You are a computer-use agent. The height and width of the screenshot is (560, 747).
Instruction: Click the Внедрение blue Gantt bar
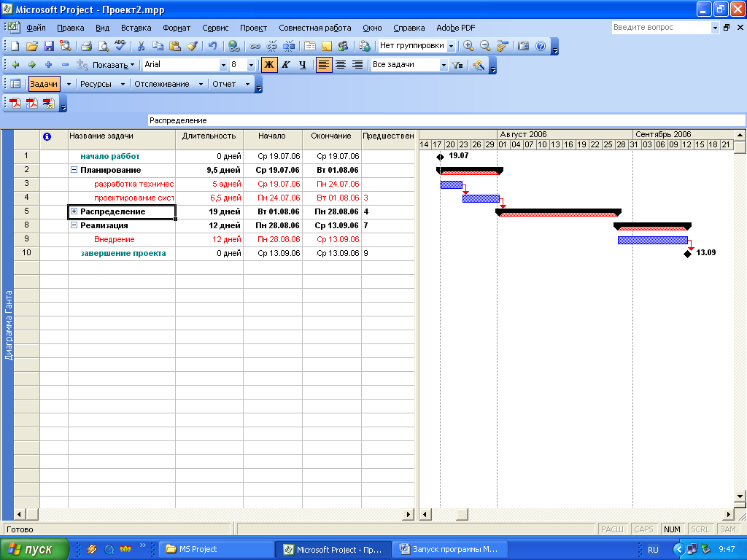[652, 240]
